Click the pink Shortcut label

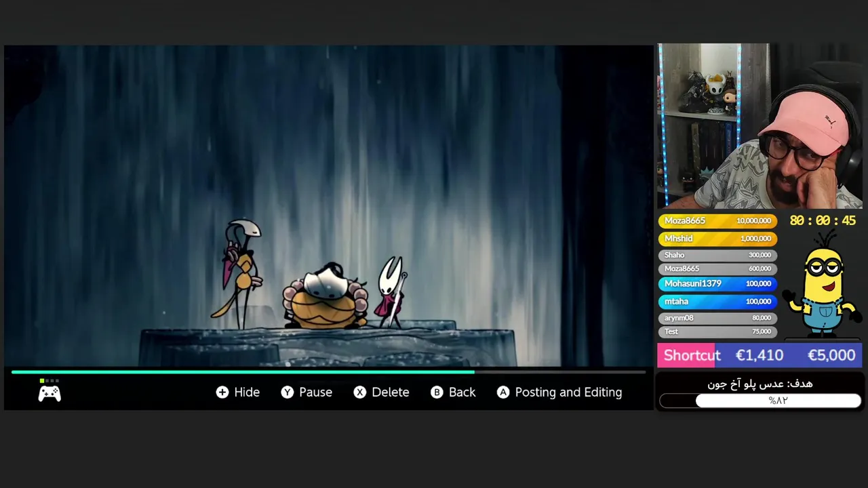pyautogui.click(x=692, y=355)
